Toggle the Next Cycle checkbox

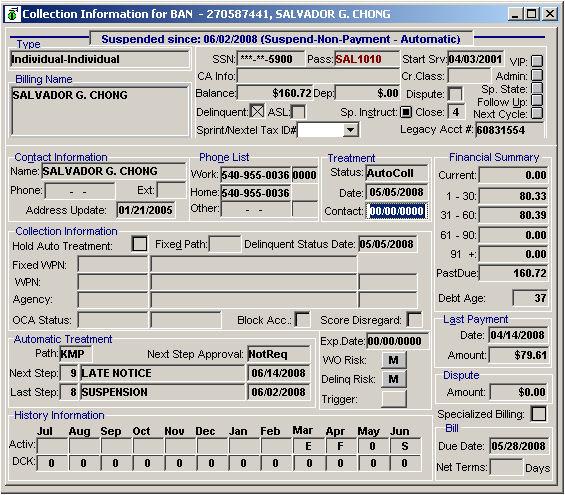(x=537, y=113)
